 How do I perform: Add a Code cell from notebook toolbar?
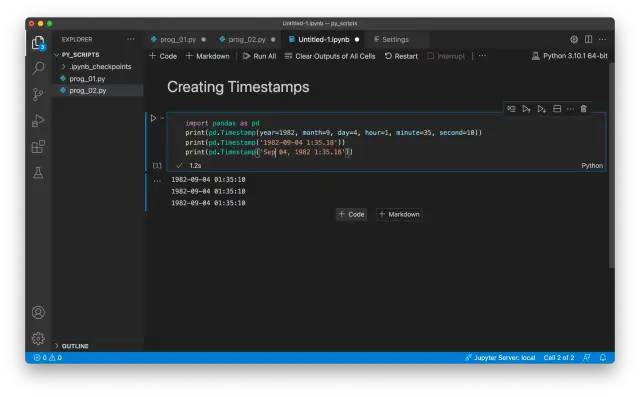coord(163,56)
